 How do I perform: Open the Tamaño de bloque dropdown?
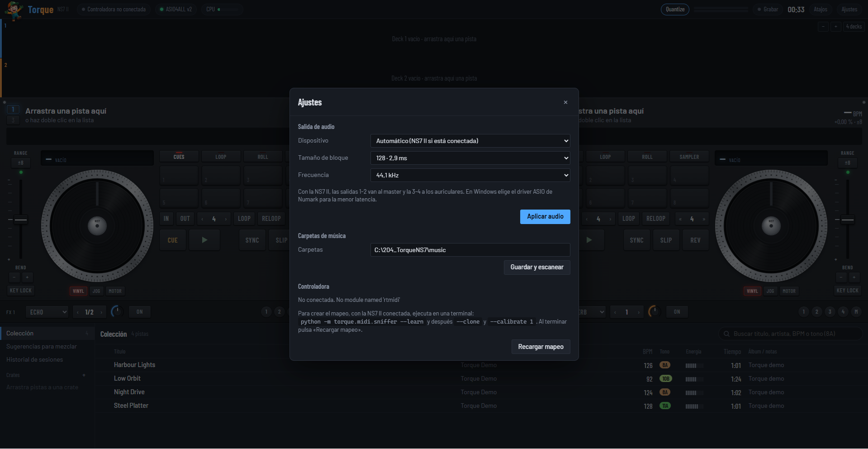pyautogui.click(x=470, y=158)
